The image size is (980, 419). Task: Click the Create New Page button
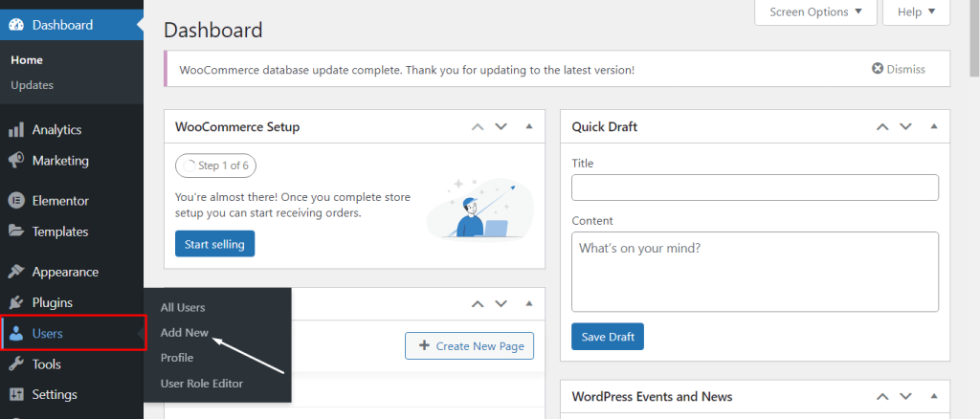point(469,346)
